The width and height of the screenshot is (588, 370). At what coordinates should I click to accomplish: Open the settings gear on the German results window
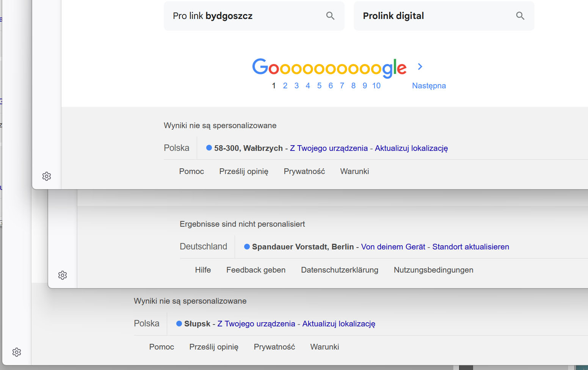tap(63, 275)
